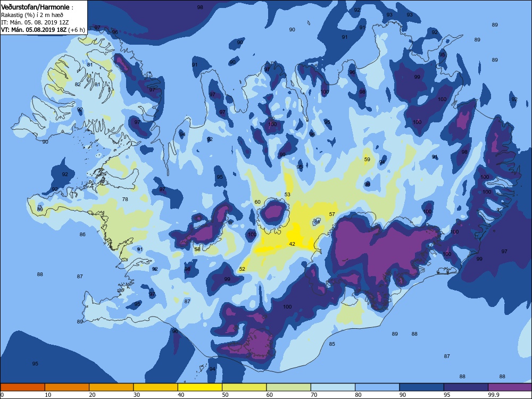Click the legend tick label 40

click(181, 395)
